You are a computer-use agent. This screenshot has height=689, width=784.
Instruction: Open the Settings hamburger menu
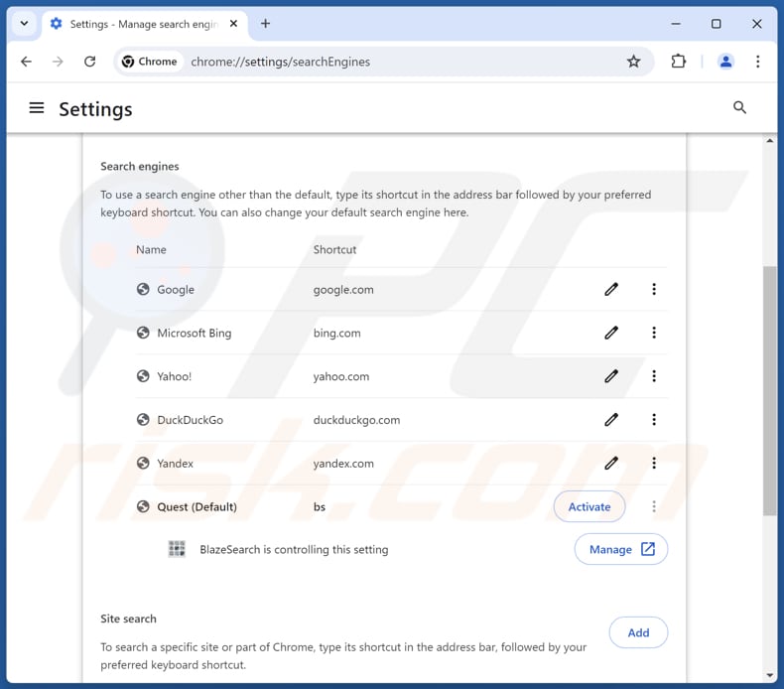tap(37, 108)
